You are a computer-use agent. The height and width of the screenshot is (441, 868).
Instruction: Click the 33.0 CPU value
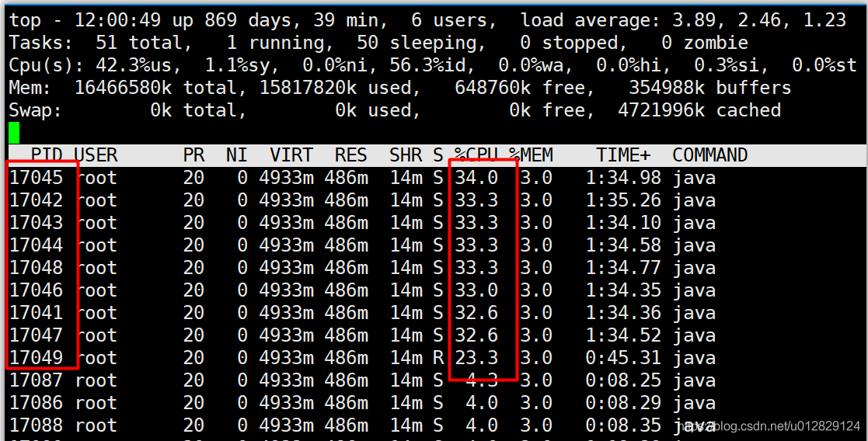[476, 290]
